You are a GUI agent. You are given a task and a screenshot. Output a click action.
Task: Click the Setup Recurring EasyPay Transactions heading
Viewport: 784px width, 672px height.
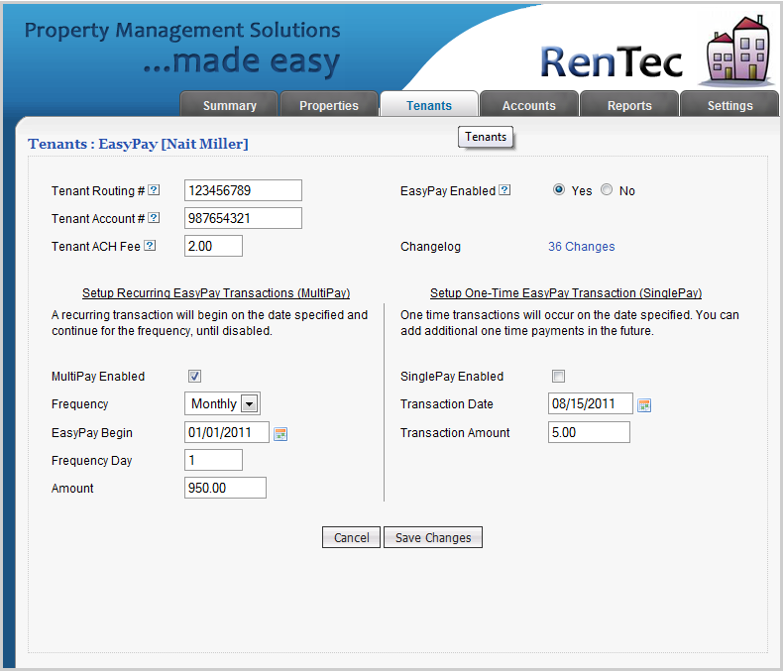tap(216, 293)
